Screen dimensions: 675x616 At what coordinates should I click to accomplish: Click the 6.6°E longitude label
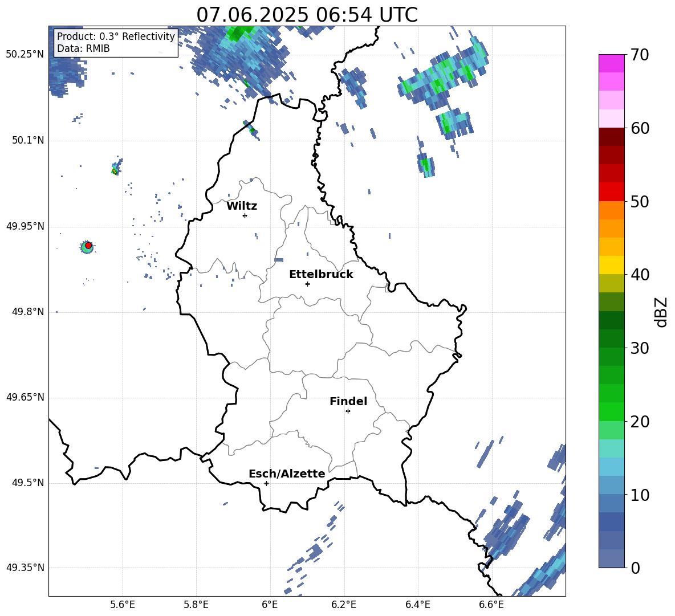(491, 605)
